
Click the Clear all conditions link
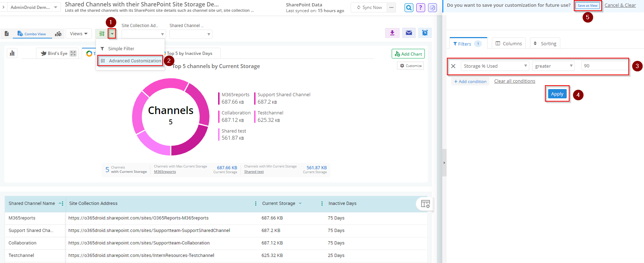pyautogui.click(x=514, y=81)
